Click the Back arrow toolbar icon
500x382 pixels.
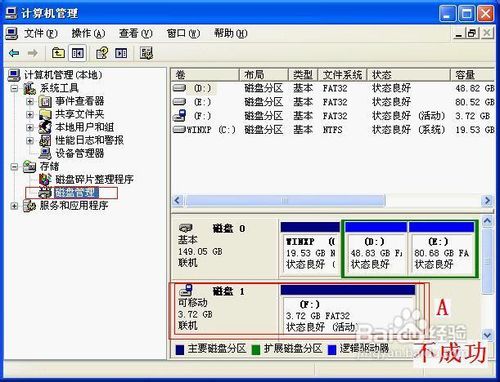click(14, 53)
